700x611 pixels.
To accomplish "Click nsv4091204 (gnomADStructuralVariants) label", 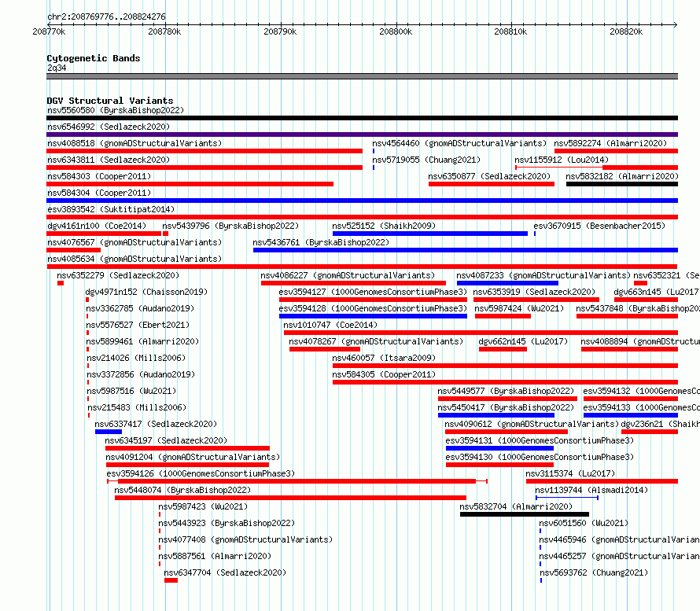I will pyautogui.click(x=193, y=457).
